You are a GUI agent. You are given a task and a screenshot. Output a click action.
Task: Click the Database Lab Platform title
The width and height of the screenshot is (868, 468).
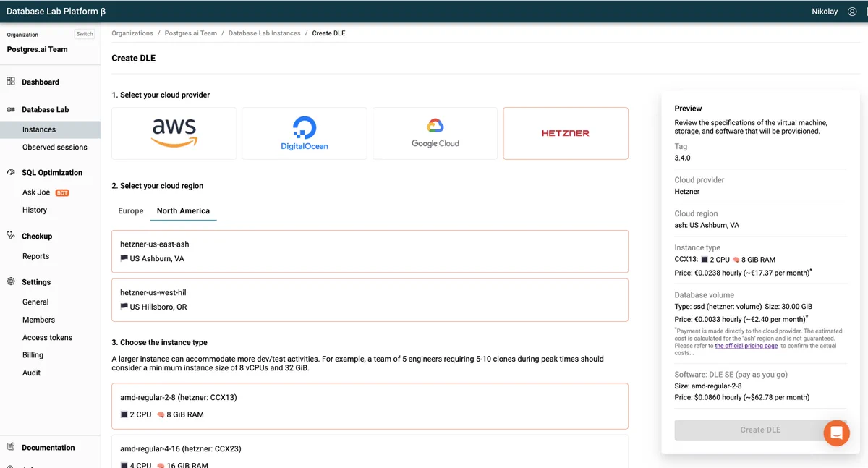coord(57,12)
